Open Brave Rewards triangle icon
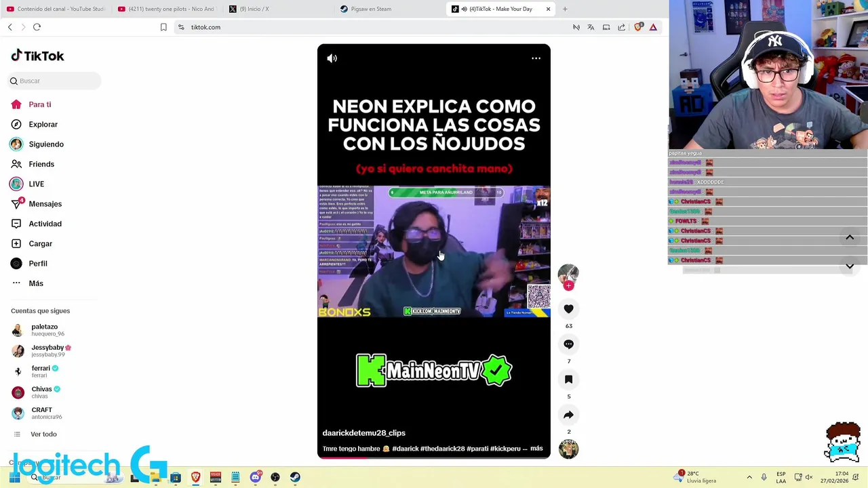868x488 pixels. click(x=653, y=27)
